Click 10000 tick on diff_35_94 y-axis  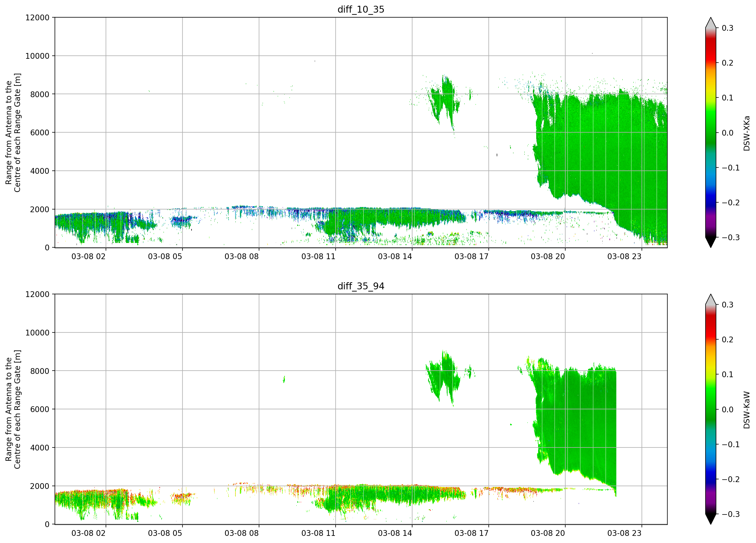(x=37, y=333)
